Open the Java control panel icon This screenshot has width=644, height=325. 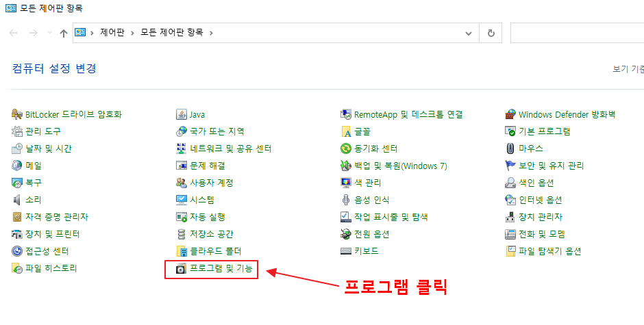[181, 114]
